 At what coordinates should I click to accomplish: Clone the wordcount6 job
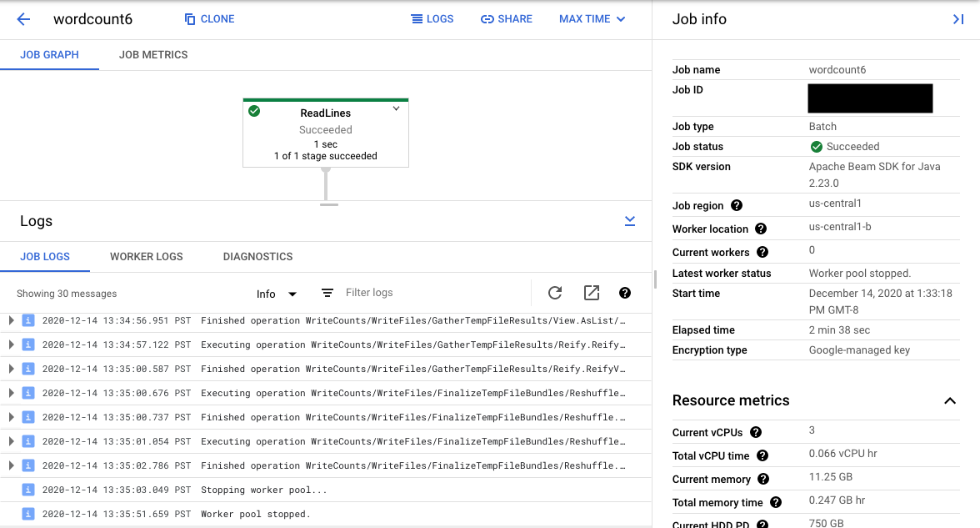point(208,18)
